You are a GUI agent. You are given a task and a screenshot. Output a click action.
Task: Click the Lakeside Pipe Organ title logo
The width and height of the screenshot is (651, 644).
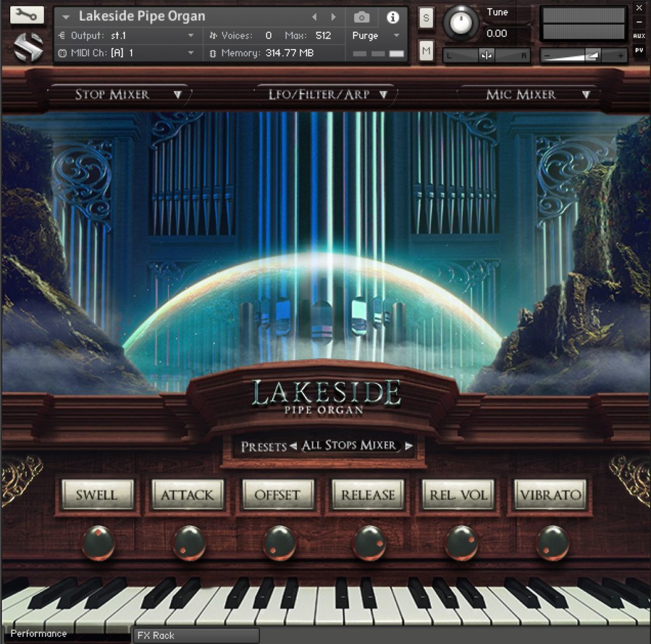(x=325, y=398)
